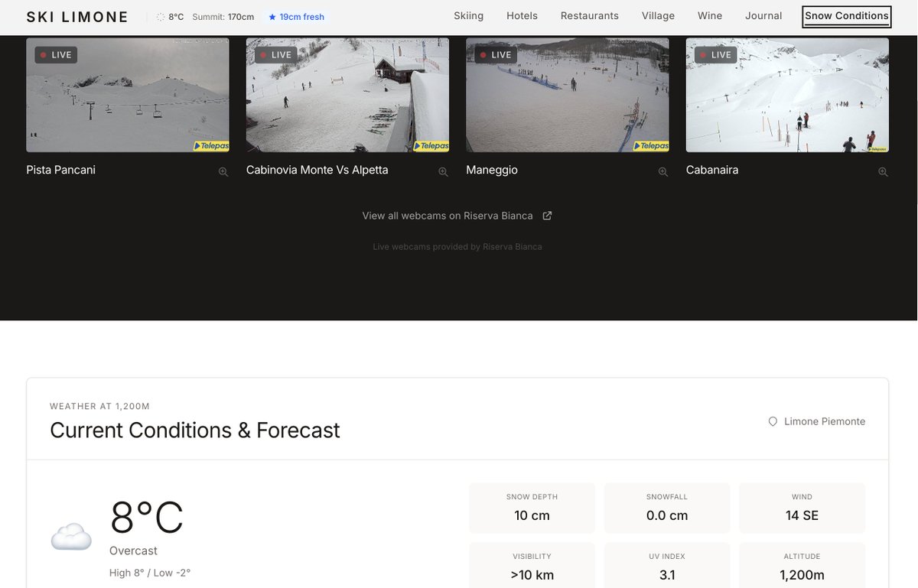Click the 19cm fresh snow badge
Viewport: 918px width, 588px height.
pyautogui.click(x=296, y=17)
